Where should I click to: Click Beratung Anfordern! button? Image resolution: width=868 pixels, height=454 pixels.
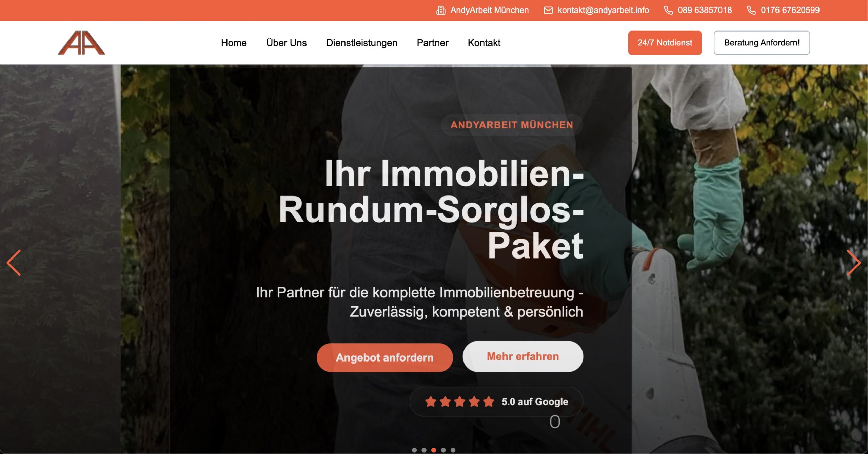click(762, 43)
